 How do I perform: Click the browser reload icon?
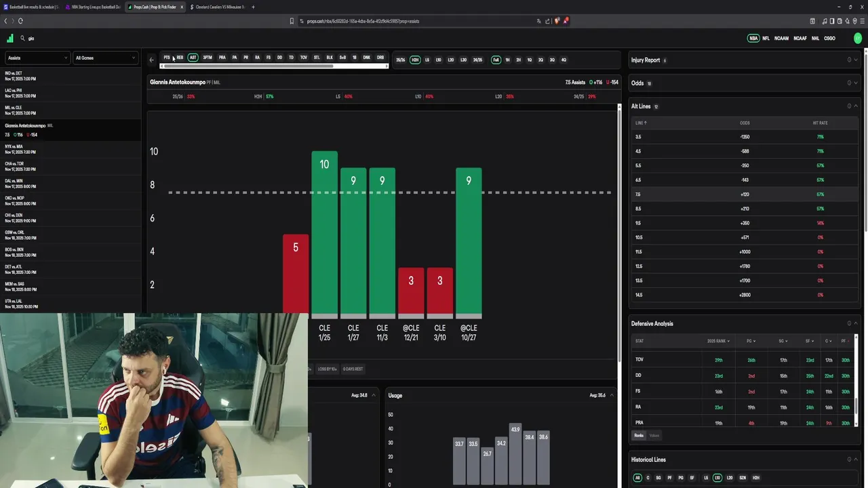(x=20, y=21)
